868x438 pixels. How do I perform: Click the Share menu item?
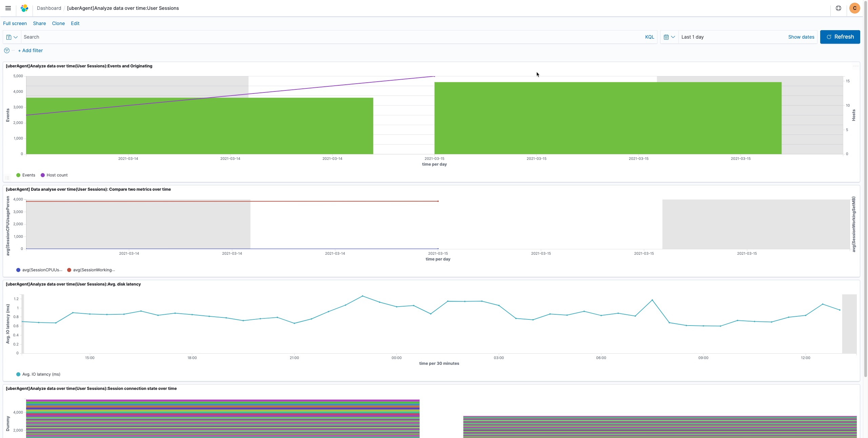click(x=39, y=23)
